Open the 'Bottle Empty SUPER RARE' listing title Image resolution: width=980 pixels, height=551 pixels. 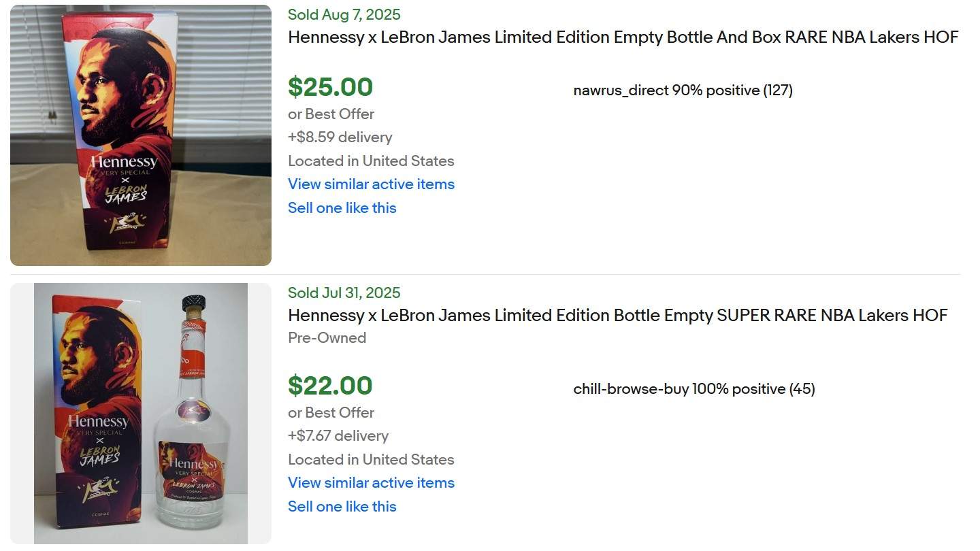click(617, 316)
